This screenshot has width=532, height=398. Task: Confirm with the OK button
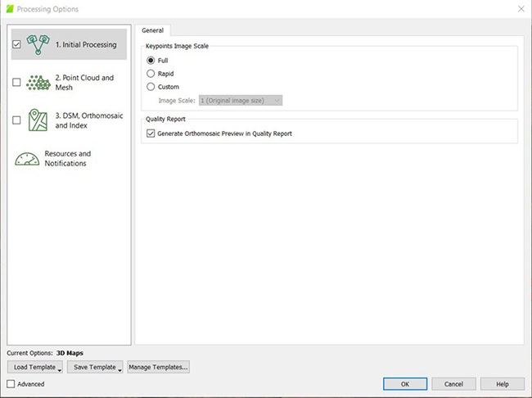click(405, 384)
